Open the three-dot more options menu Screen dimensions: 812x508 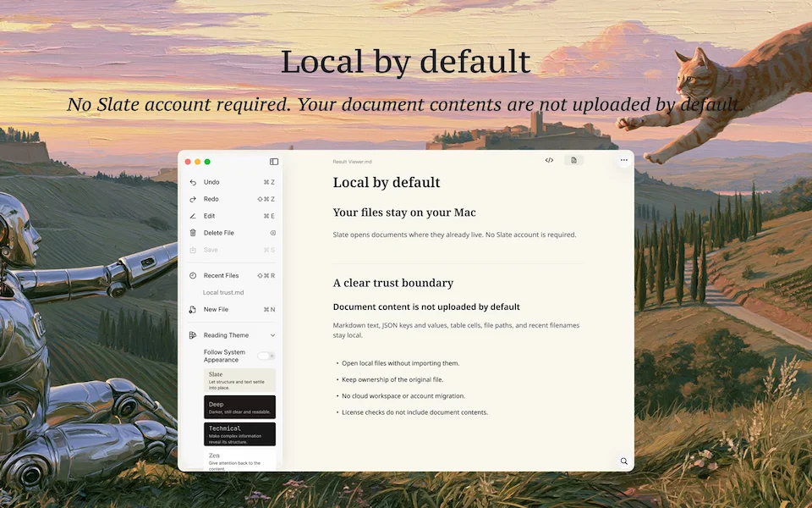pyautogui.click(x=624, y=160)
